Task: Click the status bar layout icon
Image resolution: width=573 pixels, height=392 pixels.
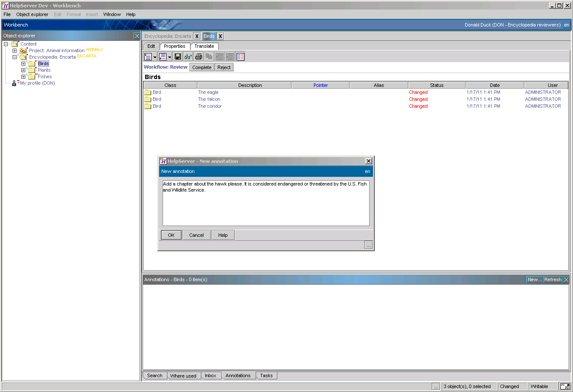Action: [x=565, y=386]
